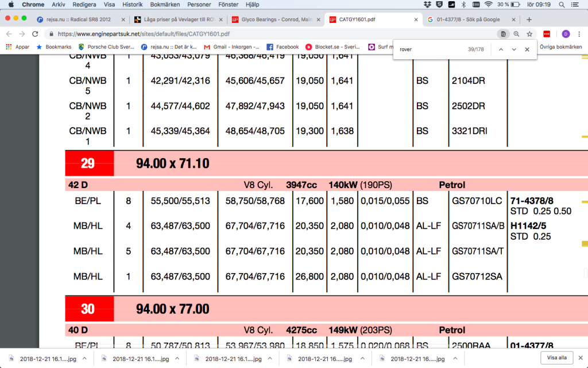Image resolution: width=588 pixels, height=368 pixels.
Task: Click the 3321DRI cell
Action: 470,131
